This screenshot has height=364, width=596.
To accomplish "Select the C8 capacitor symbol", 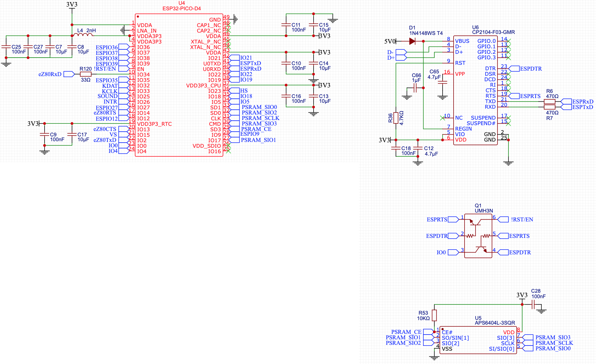I will [72, 47].
